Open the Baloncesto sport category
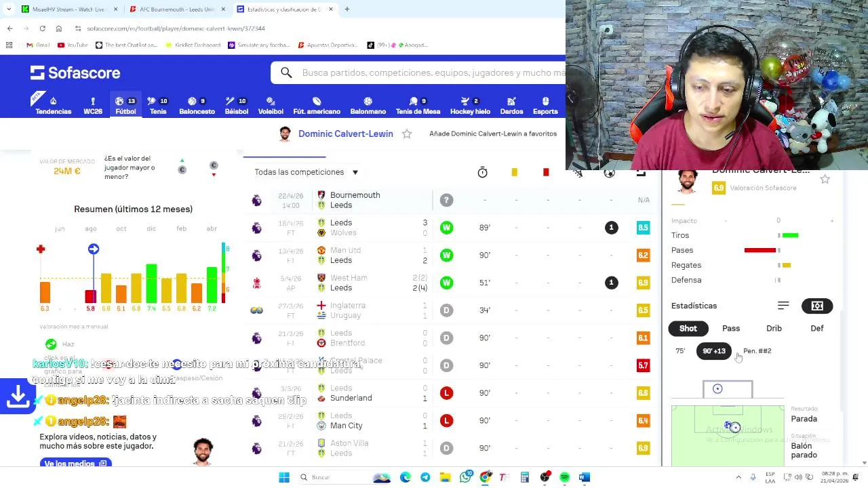The image size is (868, 488). click(197, 106)
